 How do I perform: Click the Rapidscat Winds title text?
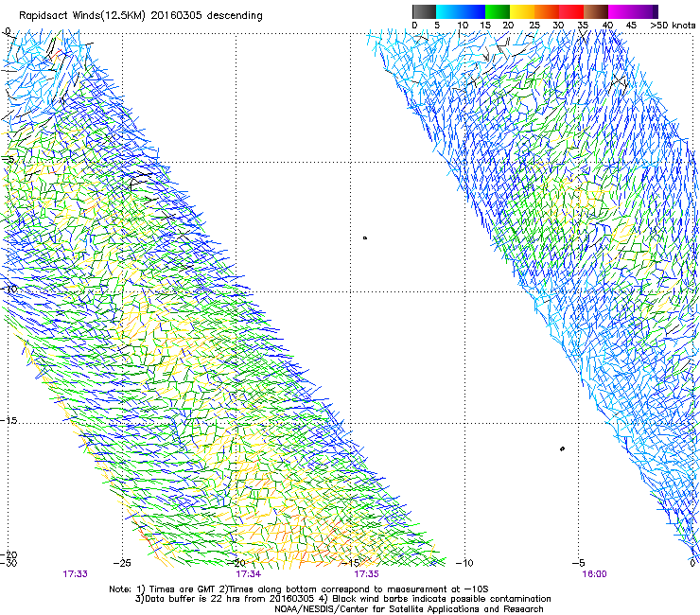tap(141, 16)
